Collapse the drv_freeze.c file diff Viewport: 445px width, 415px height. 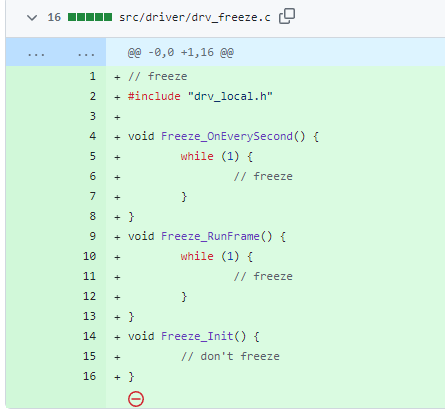(x=32, y=17)
